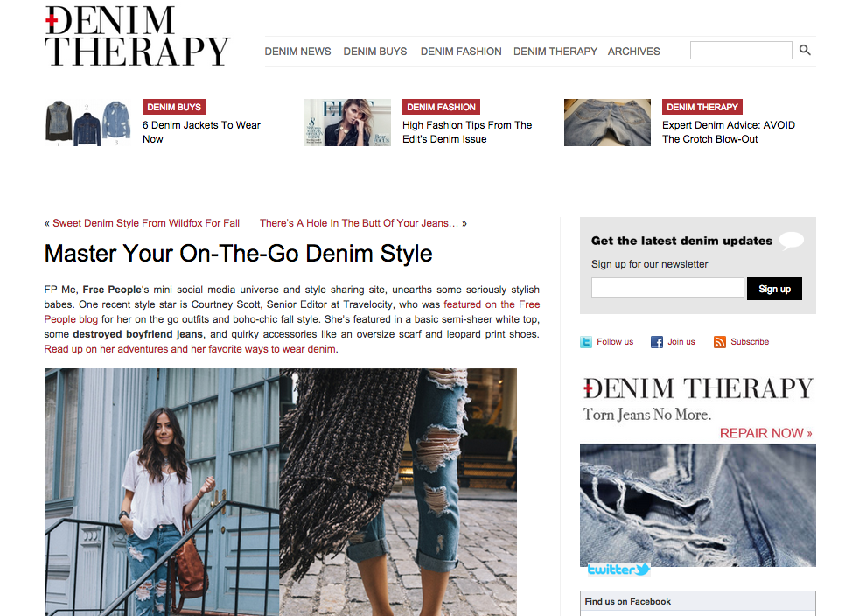This screenshot has width=852, height=616.
Task: Open the Denim News menu item
Action: [x=297, y=51]
